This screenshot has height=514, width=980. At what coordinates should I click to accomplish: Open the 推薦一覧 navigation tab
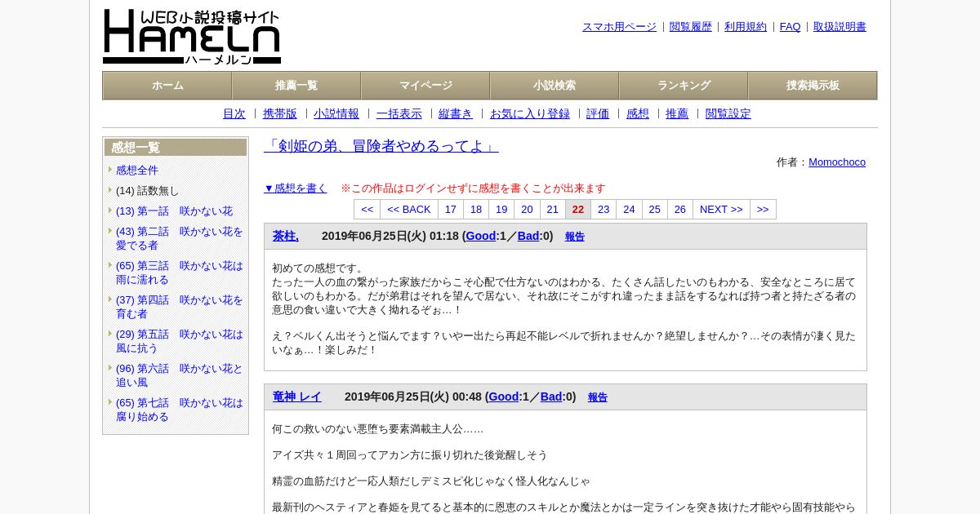(296, 86)
